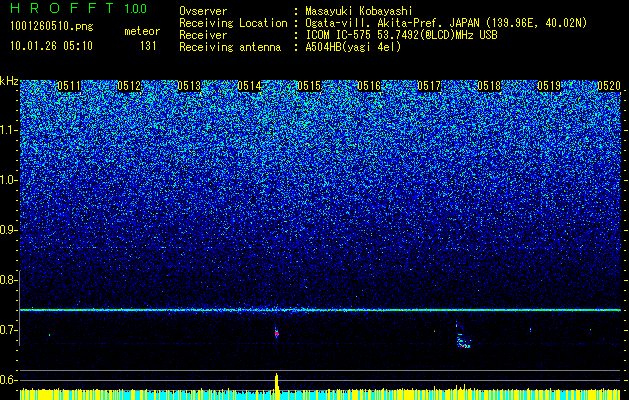The width and height of the screenshot is (629, 400).
Task: Click the Receiving Location value text
Action: [x=446, y=23]
